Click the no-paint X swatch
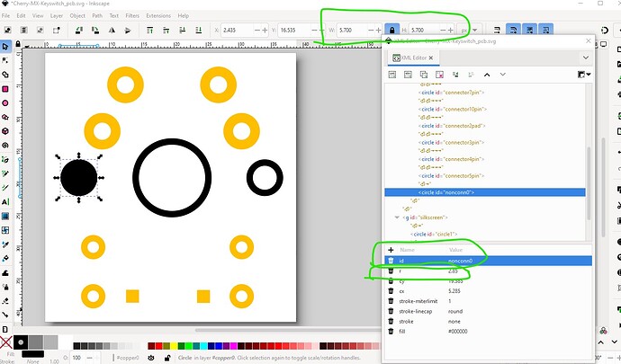The image size is (621, 364). tap(6, 342)
